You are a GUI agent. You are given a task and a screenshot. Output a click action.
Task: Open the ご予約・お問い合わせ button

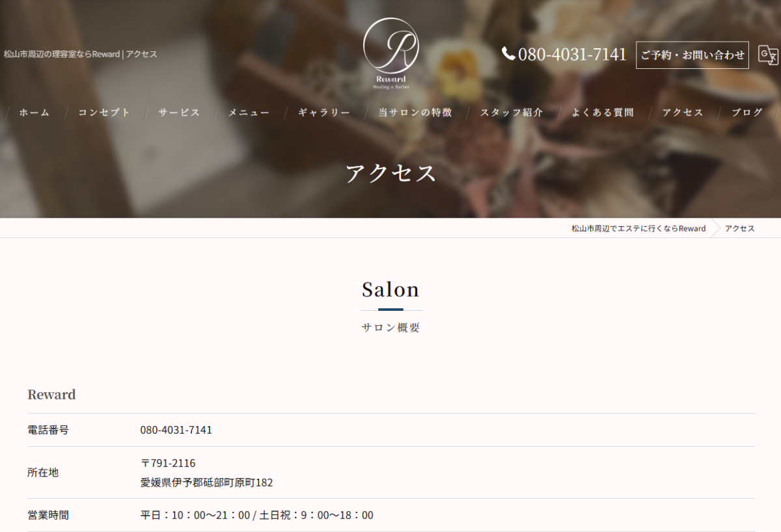pyautogui.click(x=692, y=55)
